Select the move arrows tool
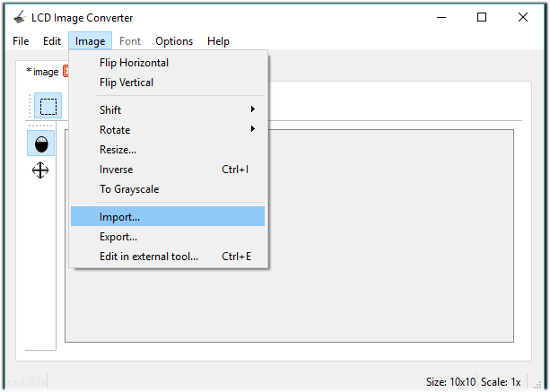The width and height of the screenshot is (550, 392). coord(40,170)
